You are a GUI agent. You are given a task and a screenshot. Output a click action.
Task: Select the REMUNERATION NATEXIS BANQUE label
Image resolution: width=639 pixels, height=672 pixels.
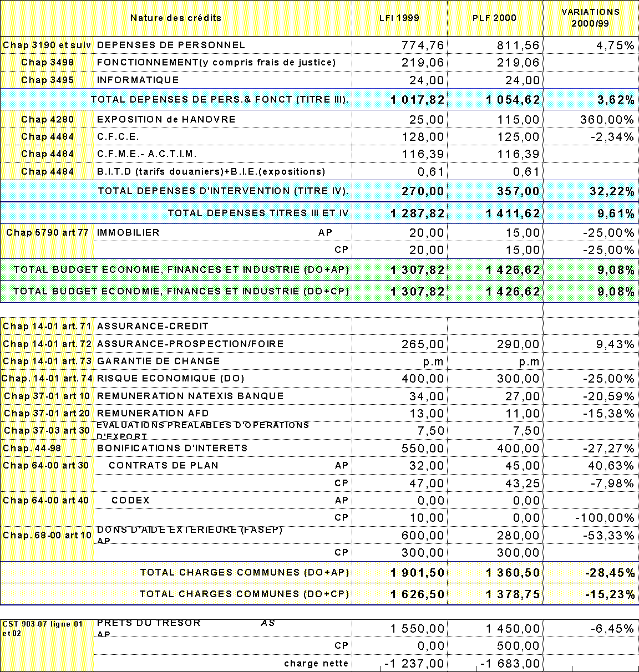point(190,396)
